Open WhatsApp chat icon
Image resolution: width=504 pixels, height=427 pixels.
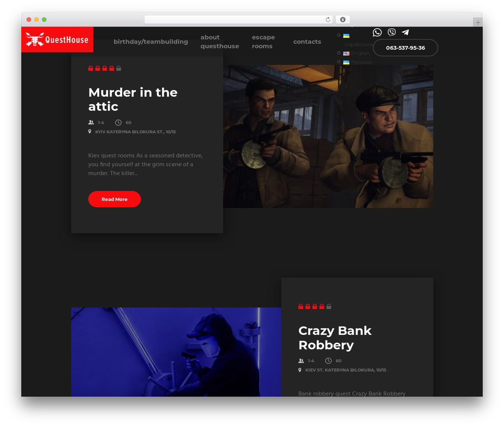[377, 32]
